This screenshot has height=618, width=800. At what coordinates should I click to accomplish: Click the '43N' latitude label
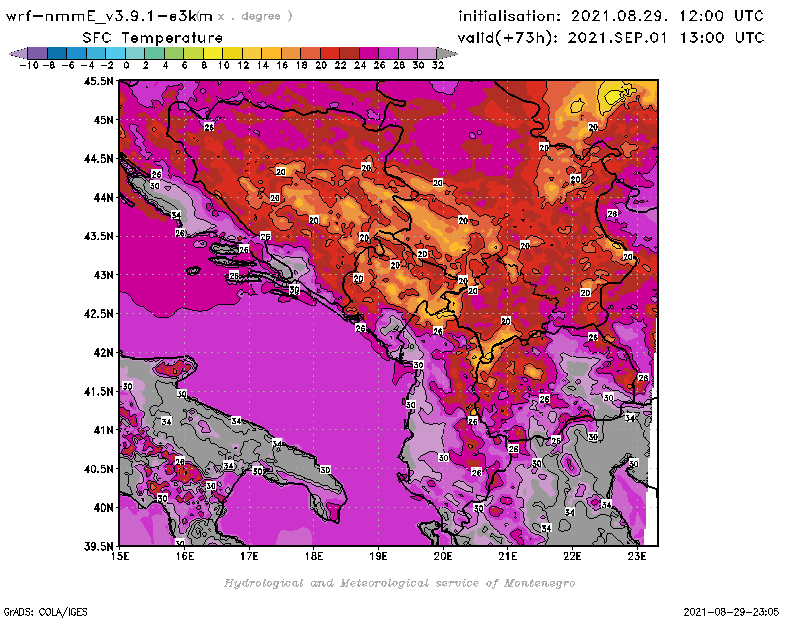pos(103,275)
